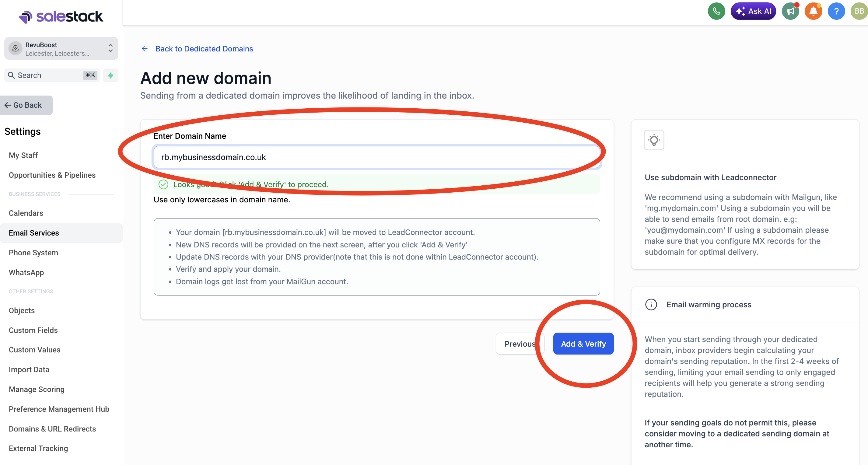Click the lightbulb tip icon
This screenshot has width=868, height=465.
[654, 140]
